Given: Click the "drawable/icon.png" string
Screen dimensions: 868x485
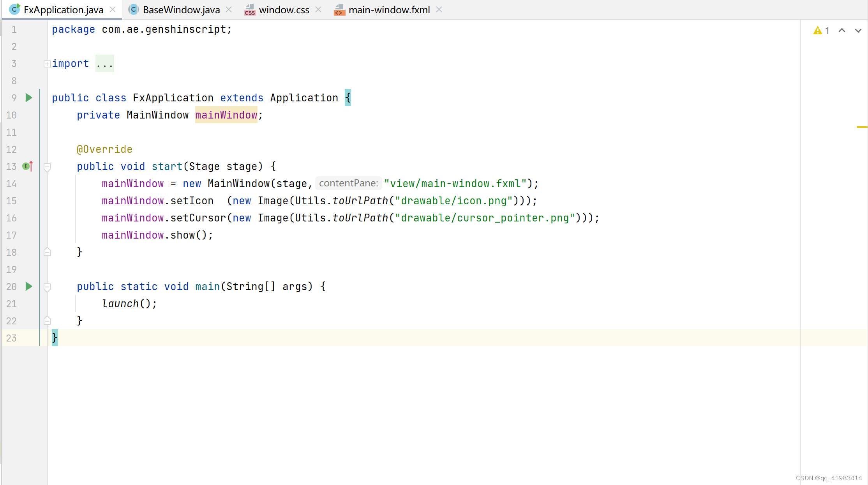Looking at the screenshot, I should coord(454,201).
